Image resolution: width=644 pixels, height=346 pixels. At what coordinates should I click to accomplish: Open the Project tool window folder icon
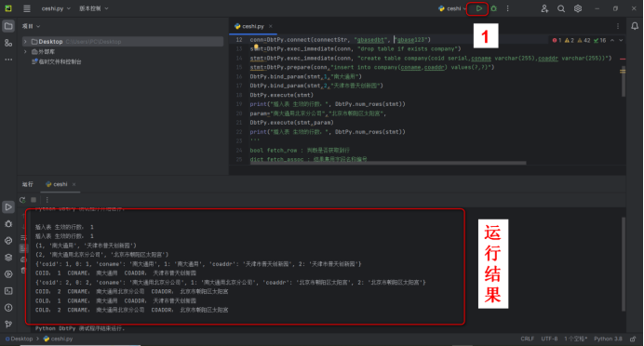[8, 26]
